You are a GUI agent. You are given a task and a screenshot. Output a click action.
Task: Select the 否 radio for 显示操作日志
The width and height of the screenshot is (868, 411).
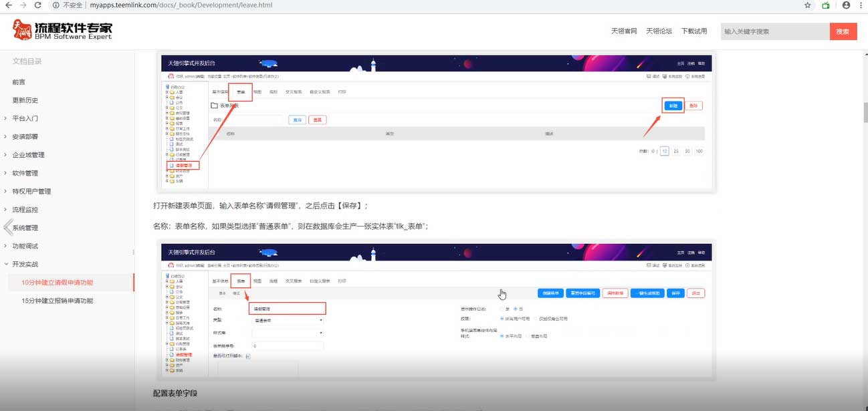click(x=516, y=307)
